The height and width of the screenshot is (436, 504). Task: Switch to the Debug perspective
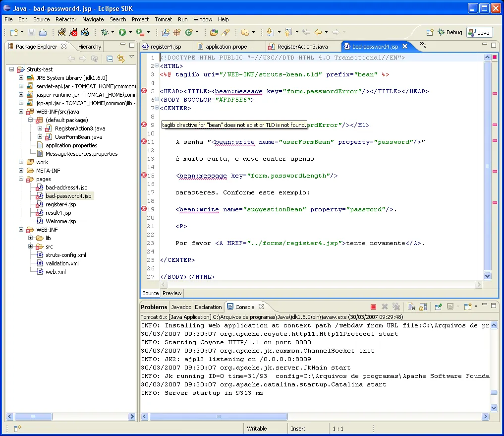449,32
